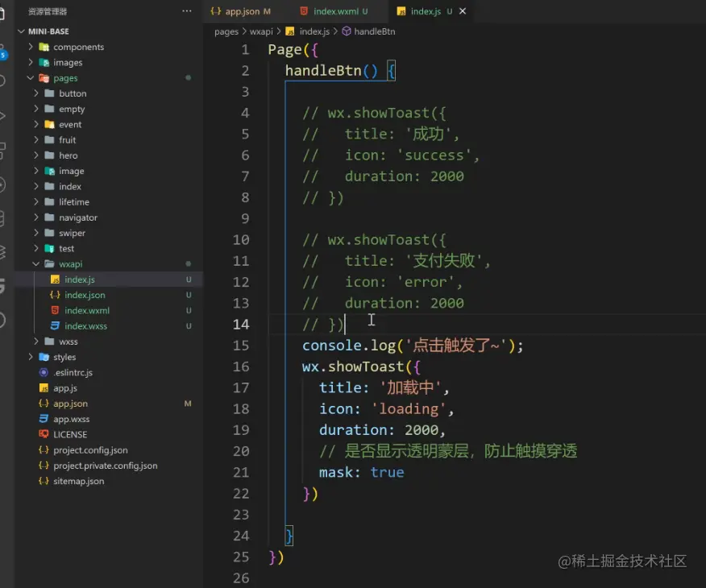706x588 pixels.
Task: Click the pages folder icon
Action: coord(44,78)
